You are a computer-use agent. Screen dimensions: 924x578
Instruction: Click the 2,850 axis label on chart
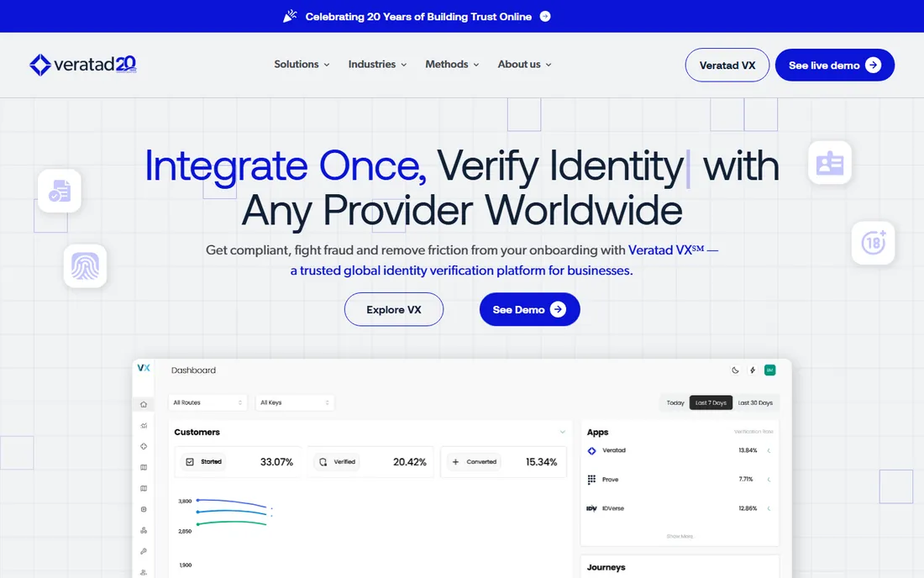click(185, 532)
